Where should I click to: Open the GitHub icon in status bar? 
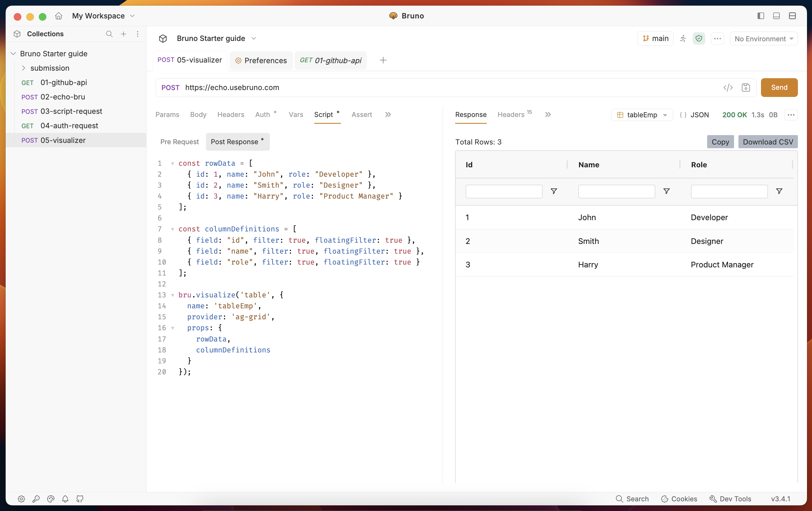pyautogui.click(x=80, y=499)
